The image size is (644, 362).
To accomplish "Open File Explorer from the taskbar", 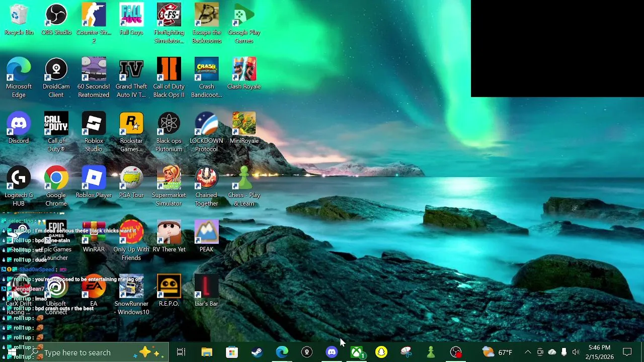I will pyautogui.click(x=207, y=352).
